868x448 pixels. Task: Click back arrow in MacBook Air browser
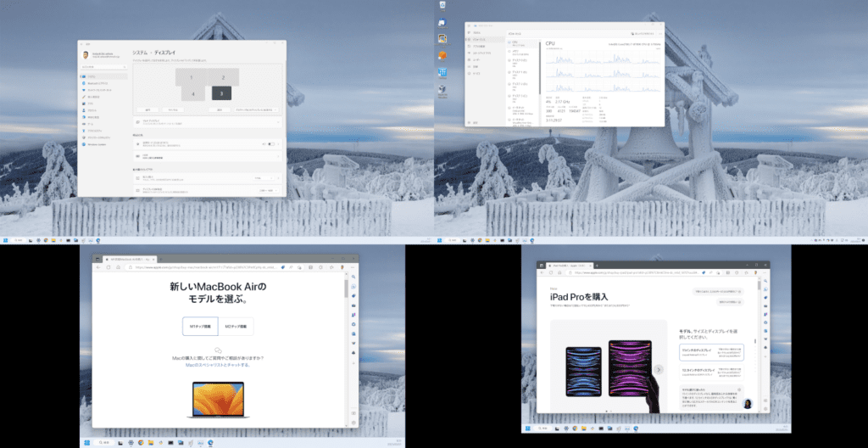click(x=98, y=267)
